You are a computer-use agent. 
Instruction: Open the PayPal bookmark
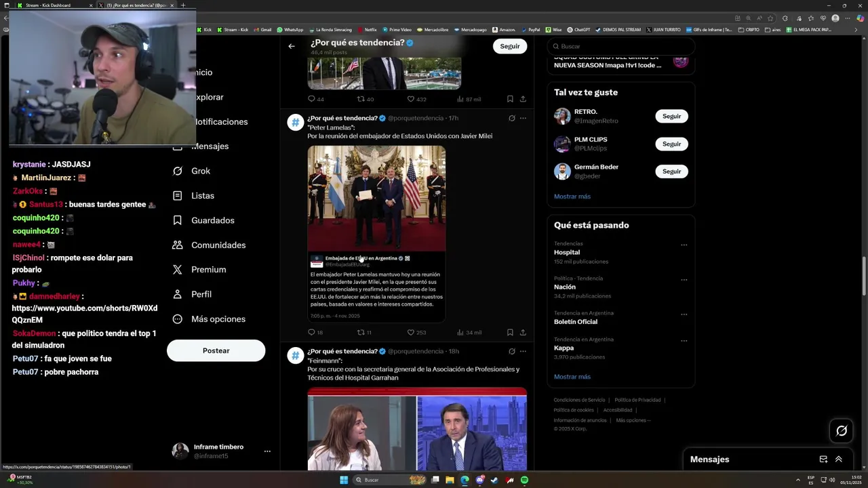pos(530,30)
